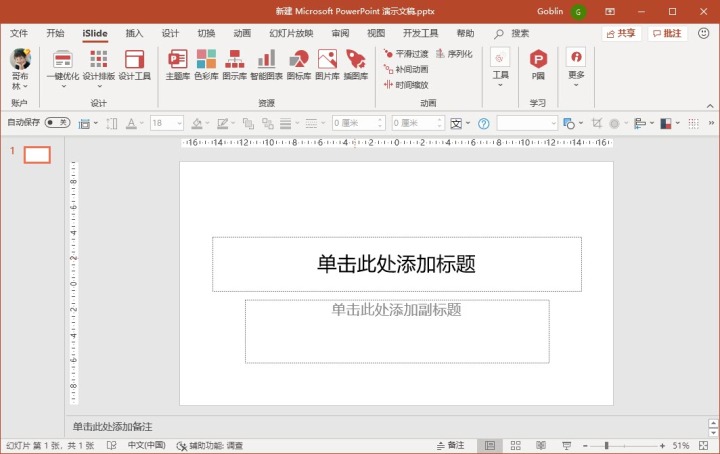The height and width of the screenshot is (454, 720).
Task: Switch to the 动画 animations tab
Action: [x=242, y=33]
